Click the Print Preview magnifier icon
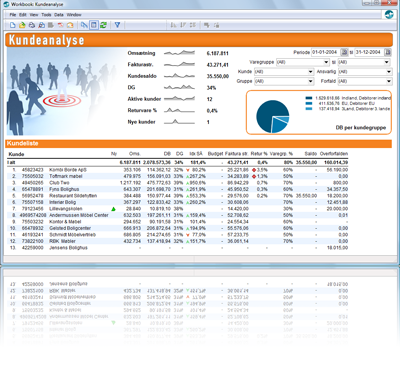 41,25
